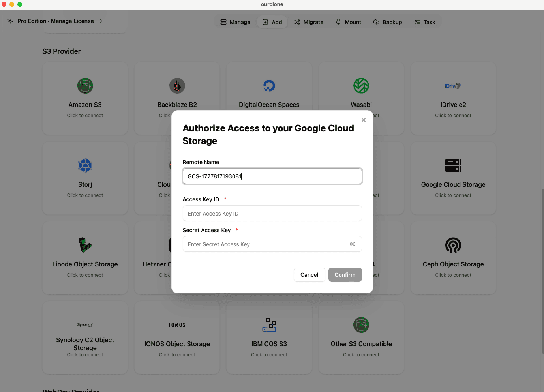
Task: Select the IONOS Object Storage title
Action: [x=177, y=344]
